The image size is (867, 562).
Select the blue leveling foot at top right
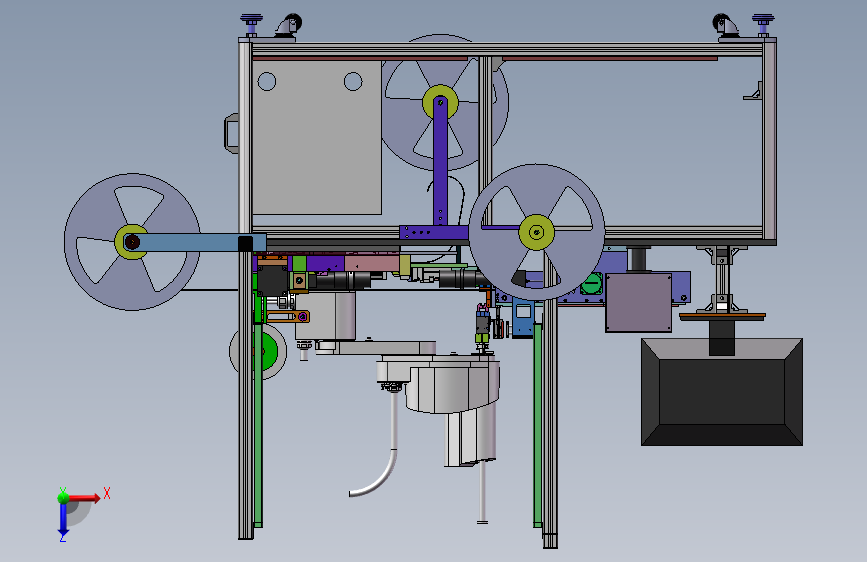[x=763, y=24]
